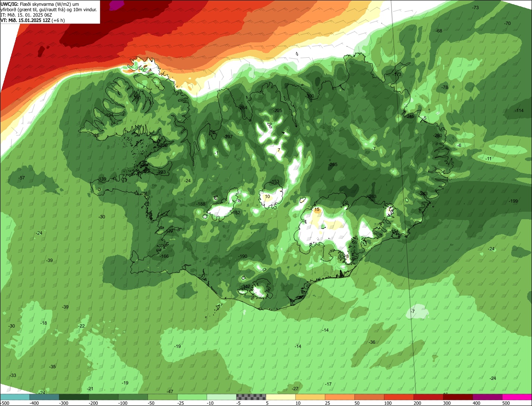Click the -500 tick label in the legend

point(5,403)
